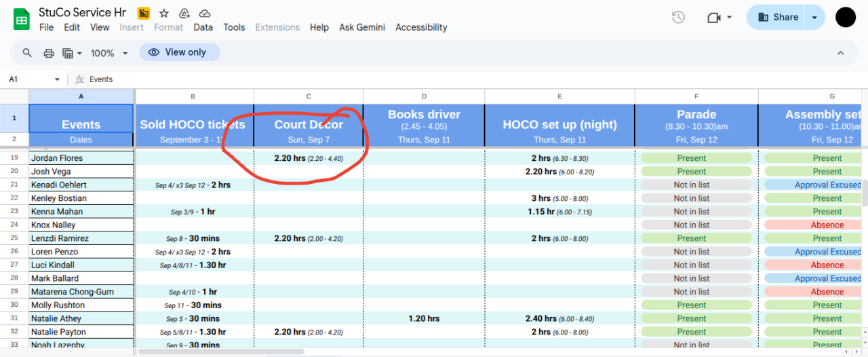This screenshot has height=357, width=868.
Task: Click the vertical scrollbar thumb
Action: coord(864,193)
